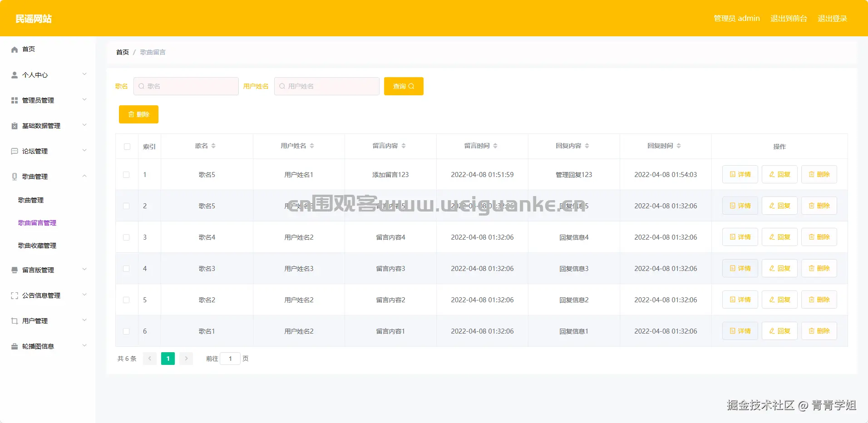Click 回复 for the 添加留言123 row
Screen dimensions: 868x423
pyautogui.click(x=779, y=174)
